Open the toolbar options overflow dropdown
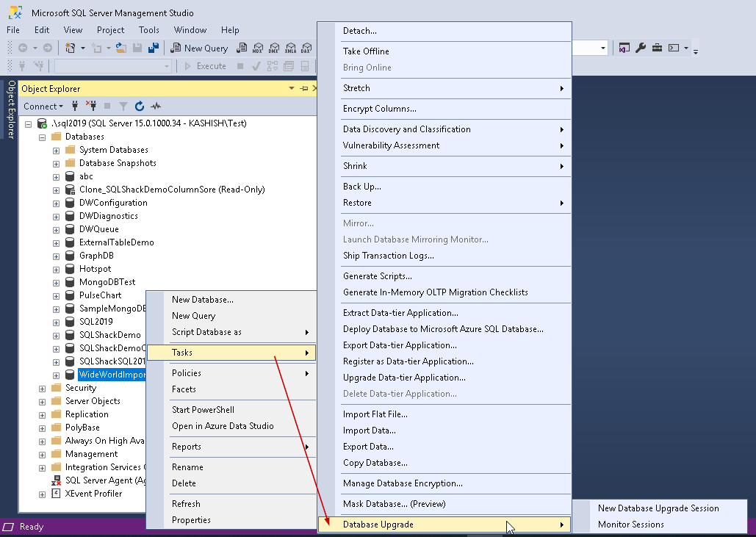 coord(696,51)
